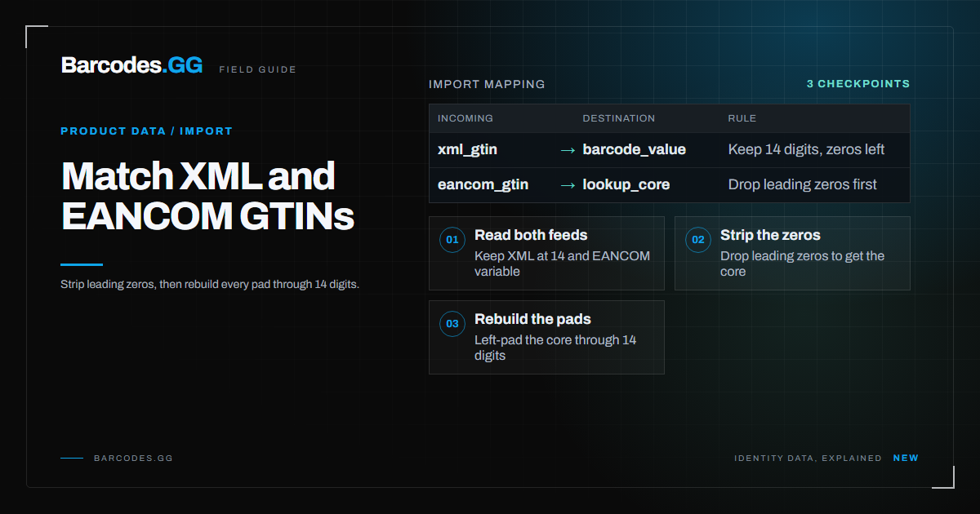980x514 pixels.
Task: Click the BARCODES.GG footer text
Action: pos(133,459)
